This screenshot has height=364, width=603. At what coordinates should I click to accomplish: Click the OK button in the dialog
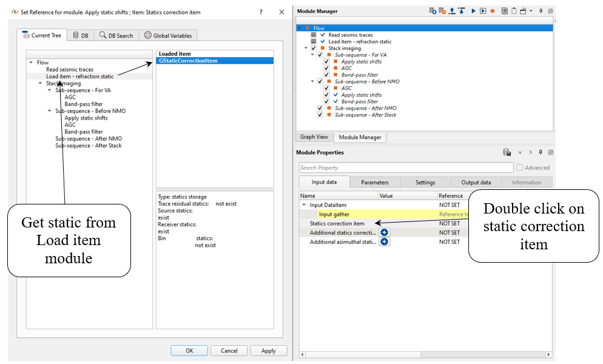tap(189, 351)
